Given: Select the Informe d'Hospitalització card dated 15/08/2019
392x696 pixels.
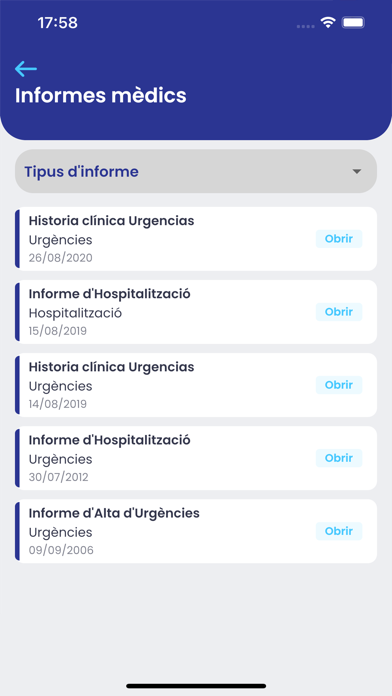Looking at the screenshot, I should click(196, 312).
